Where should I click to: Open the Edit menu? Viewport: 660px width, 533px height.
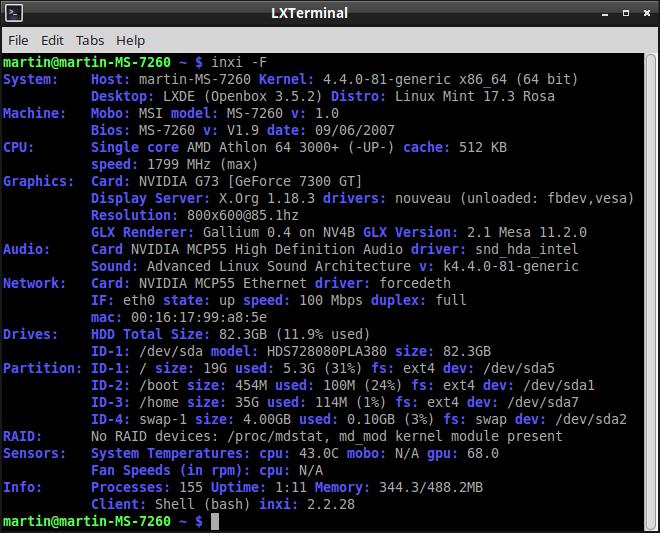tap(52, 40)
